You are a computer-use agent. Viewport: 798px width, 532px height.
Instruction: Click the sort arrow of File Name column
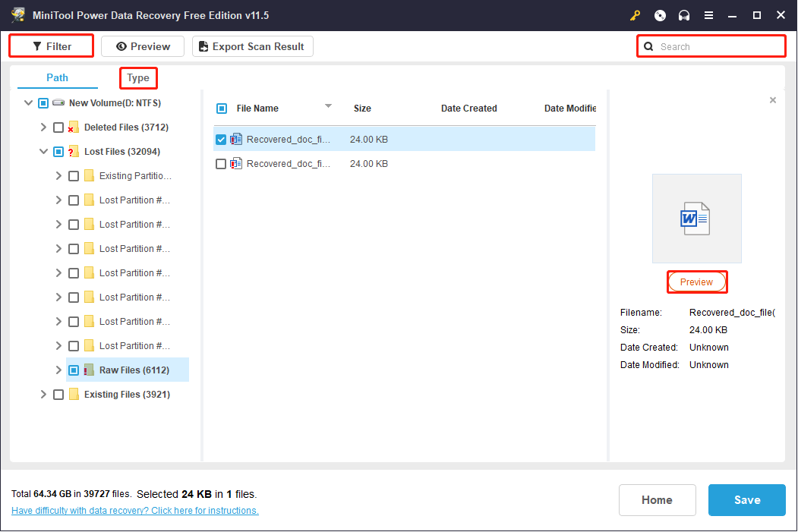pos(328,105)
